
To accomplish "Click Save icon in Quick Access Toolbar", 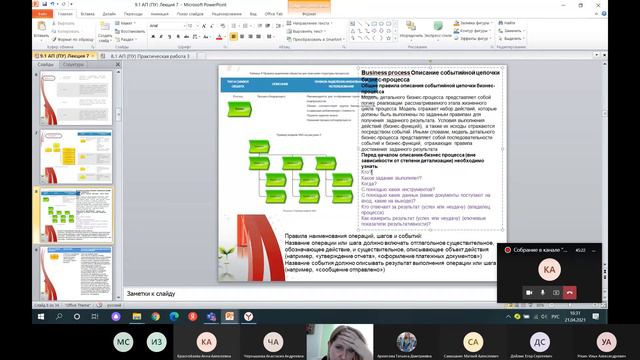I will (44, 4).
